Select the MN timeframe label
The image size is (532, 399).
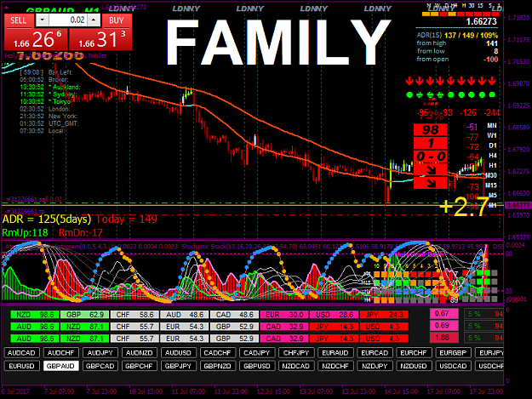[492, 126]
